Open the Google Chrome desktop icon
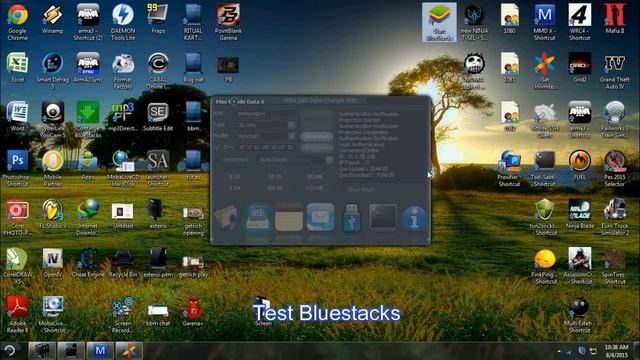This screenshot has height=360, width=640. coord(18,22)
